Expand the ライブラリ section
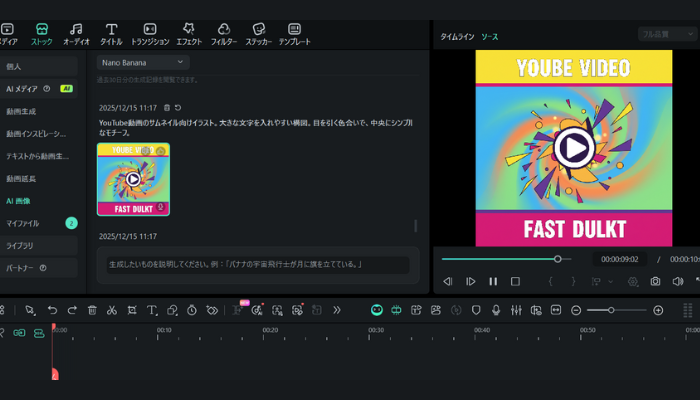Image resolution: width=700 pixels, height=400 pixels. [x=39, y=246]
